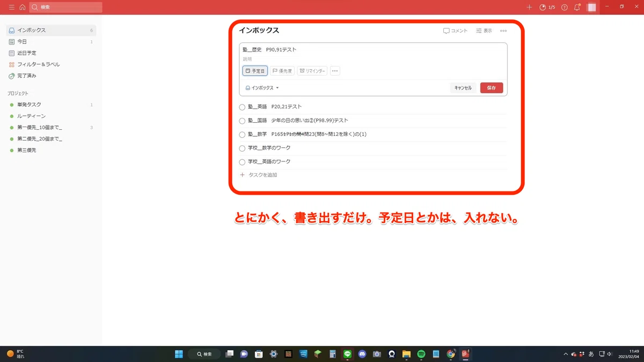Select 完了済み in the sidebar
The image size is (644, 362).
pyautogui.click(x=51, y=76)
